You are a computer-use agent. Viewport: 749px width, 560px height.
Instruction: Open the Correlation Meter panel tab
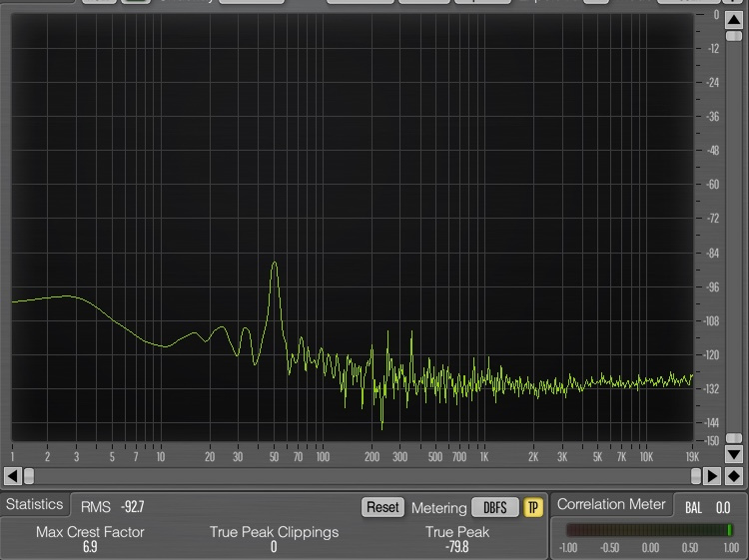[x=610, y=505]
